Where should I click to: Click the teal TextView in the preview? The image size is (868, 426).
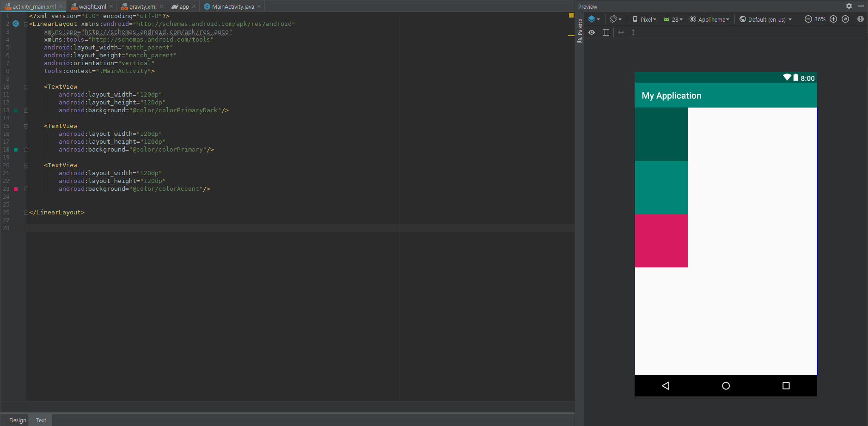coord(661,188)
